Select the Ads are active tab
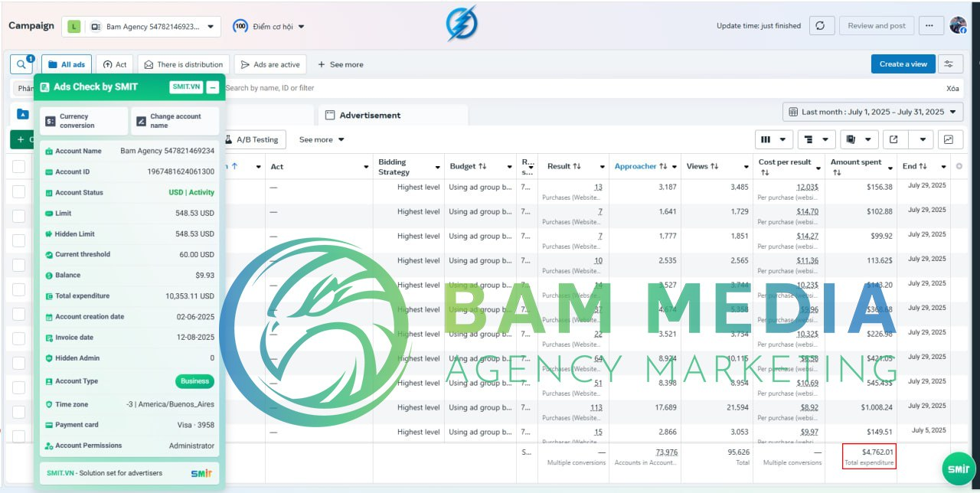Screen dimensions: 980x493 click(270, 64)
